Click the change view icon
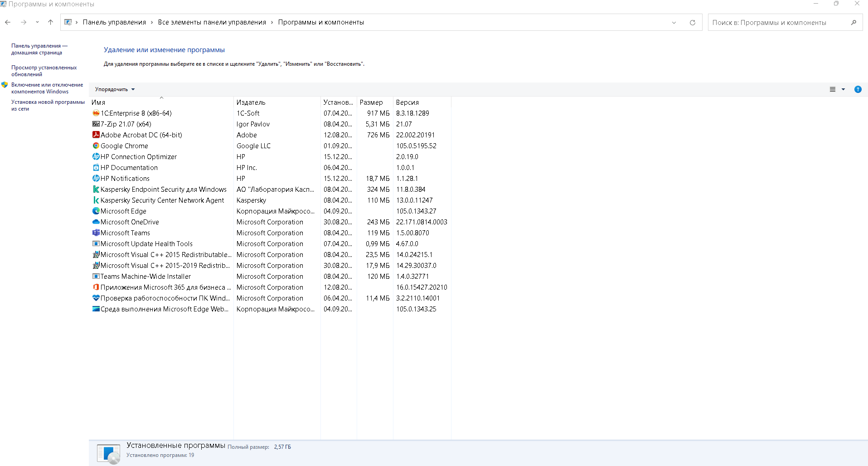 point(833,89)
